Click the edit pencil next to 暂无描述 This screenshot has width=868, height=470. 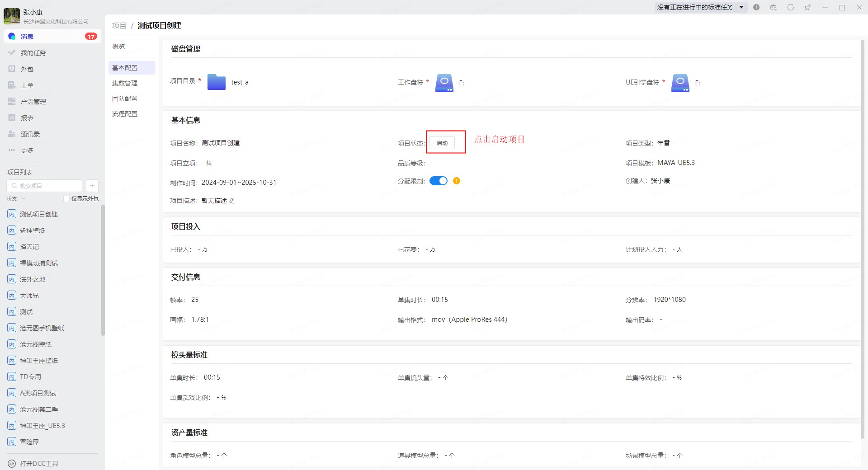232,201
